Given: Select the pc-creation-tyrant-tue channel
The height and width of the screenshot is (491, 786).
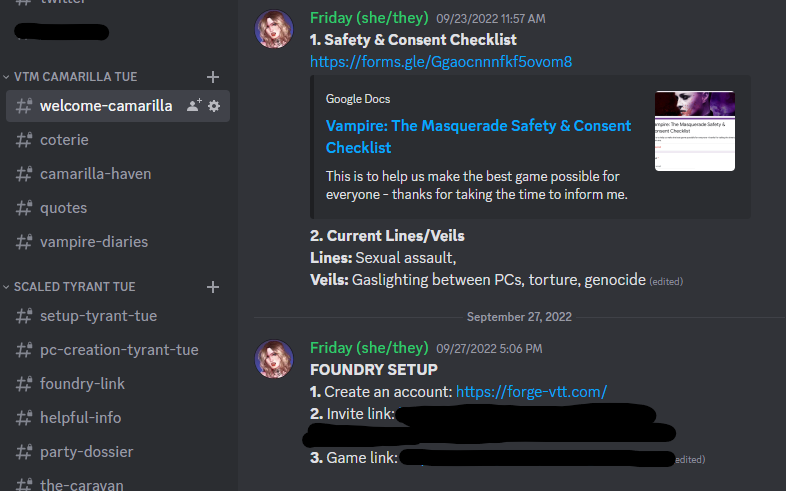Looking at the screenshot, I should coord(119,350).
